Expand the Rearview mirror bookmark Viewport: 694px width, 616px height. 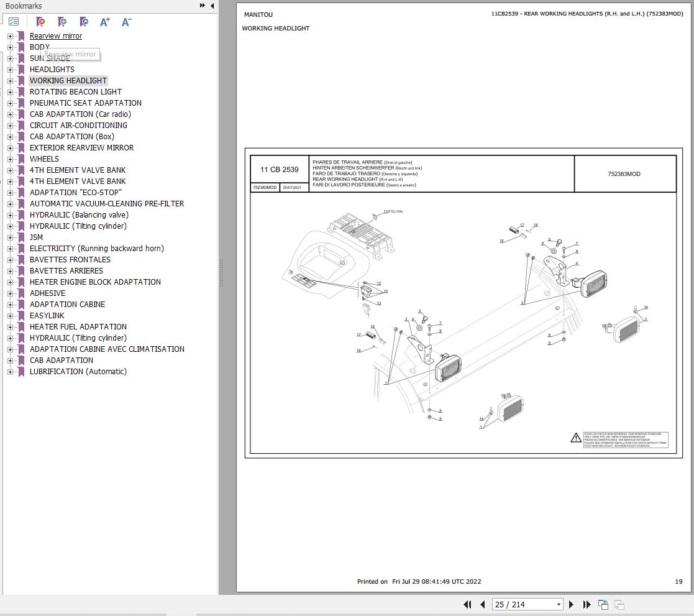[10, 36]
